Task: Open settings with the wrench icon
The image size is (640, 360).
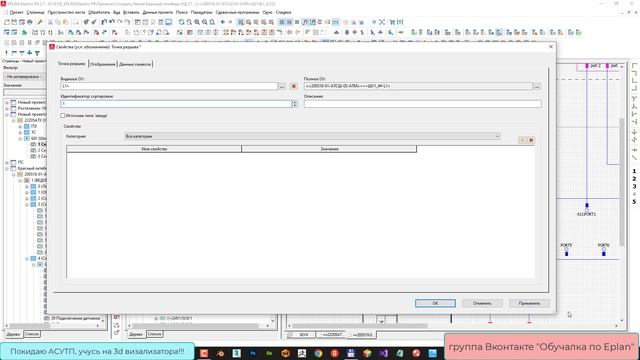Action: pyautogui.click(x=40, y=22)
